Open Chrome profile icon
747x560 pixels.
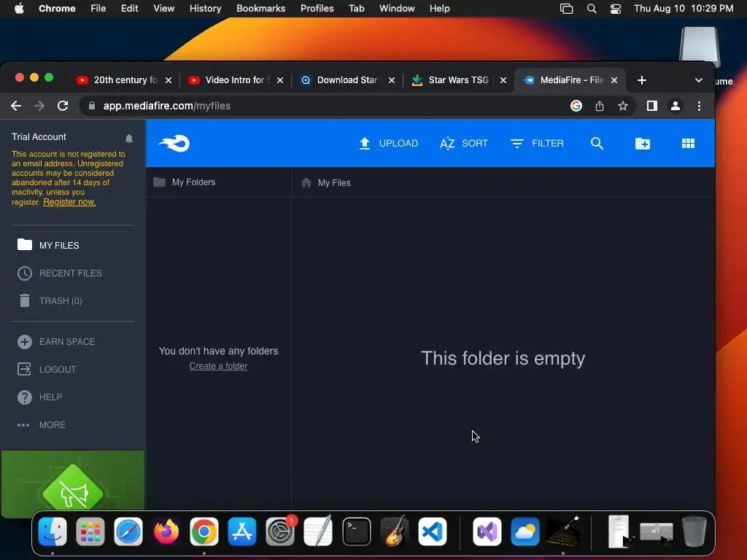675,106
